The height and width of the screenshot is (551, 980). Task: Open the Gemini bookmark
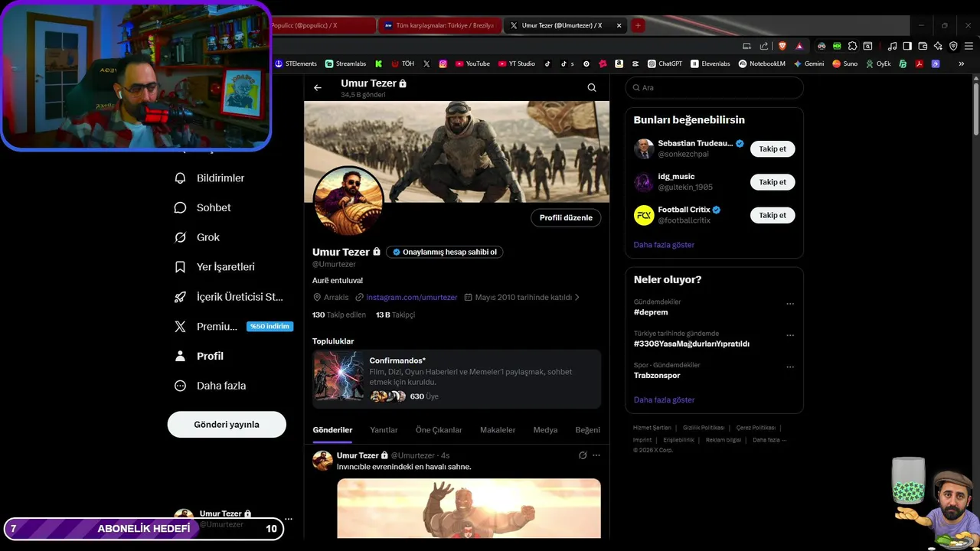tap(808, 64)
